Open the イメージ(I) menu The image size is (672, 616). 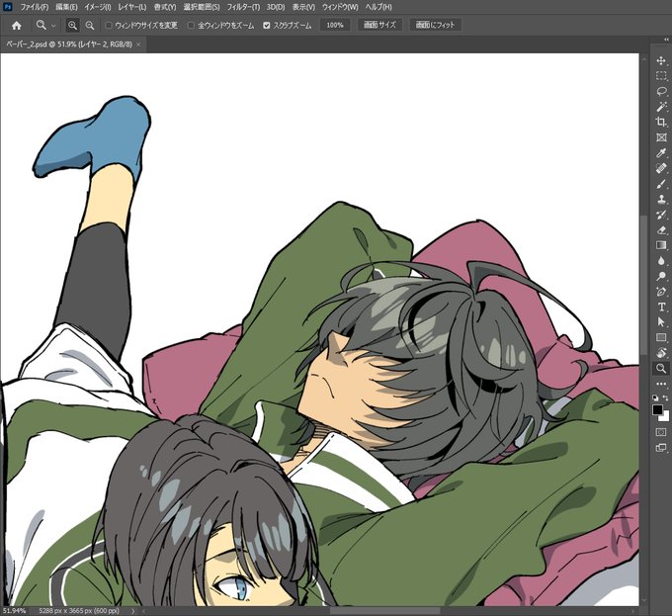(97, 7)
